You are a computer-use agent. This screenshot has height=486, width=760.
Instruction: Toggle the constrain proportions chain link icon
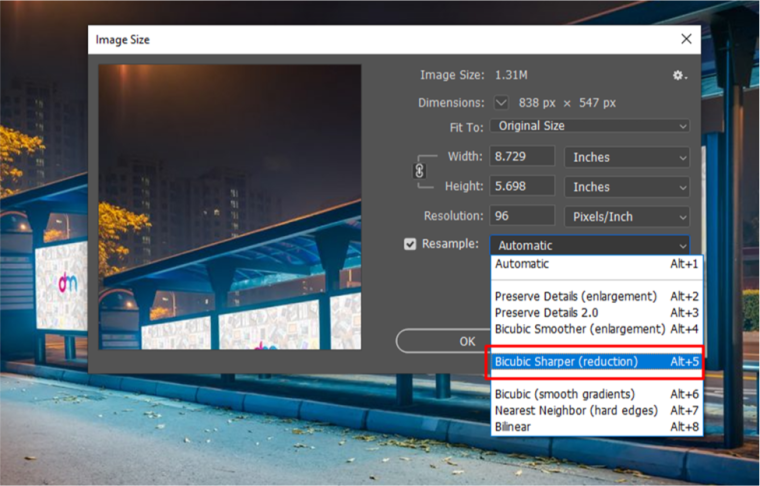coord(420,171)
